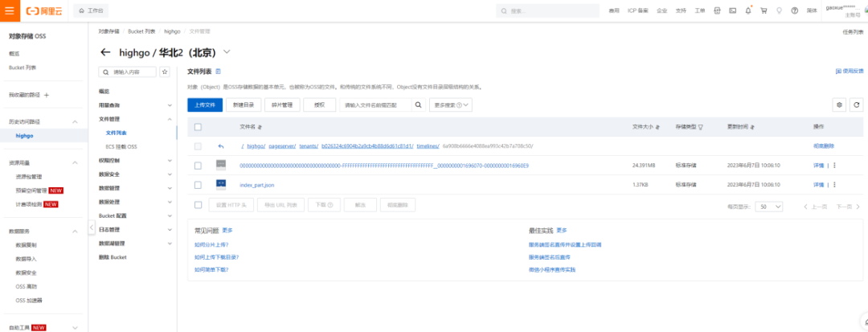Open the page size dropdown showing 50
This screenshot has width=868, height=332.
tap(769, 207)
